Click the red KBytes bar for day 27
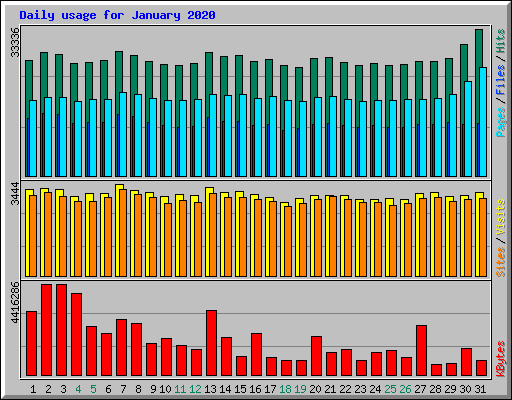The width and height of the screenshot is (512, 400). click(x=421, y=351)
